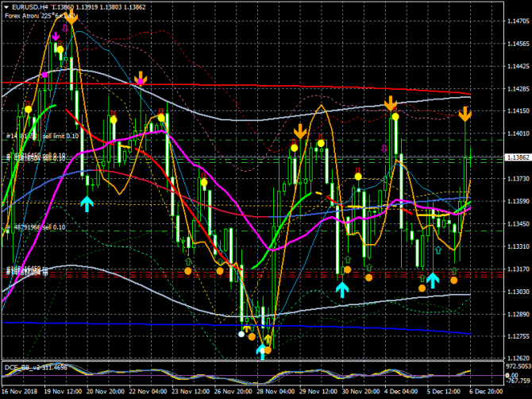The width and height of the screenshot is (532, 399).
Task: Click the 4 Dec 04:00 time axis label
Action: point(401,391)
